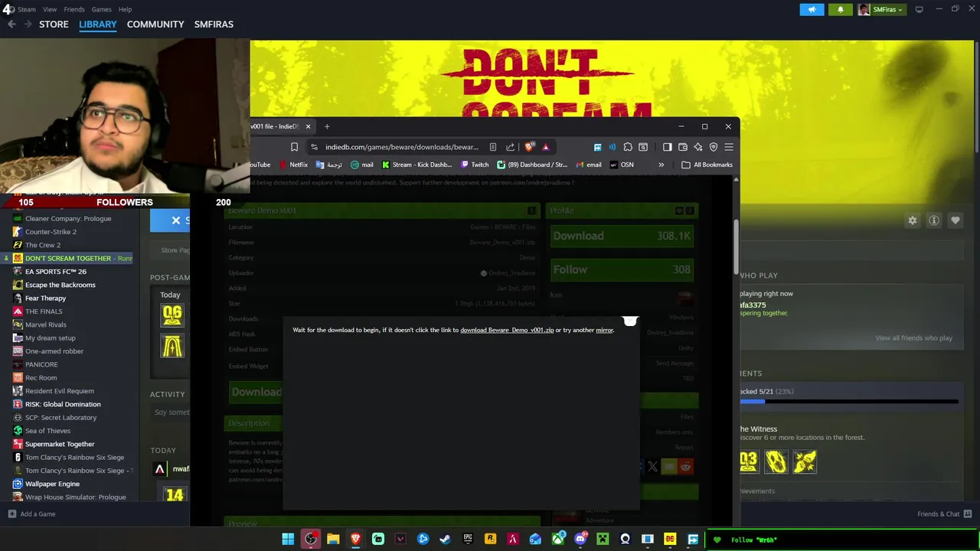Try the mirror download link
980x551 pixels.
604,330
